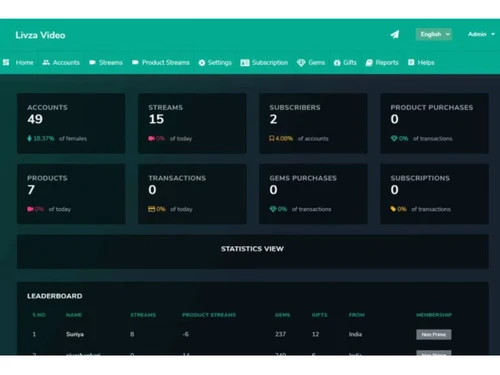Select the Streams count 15
500x375 pixels.
[156, 119]
